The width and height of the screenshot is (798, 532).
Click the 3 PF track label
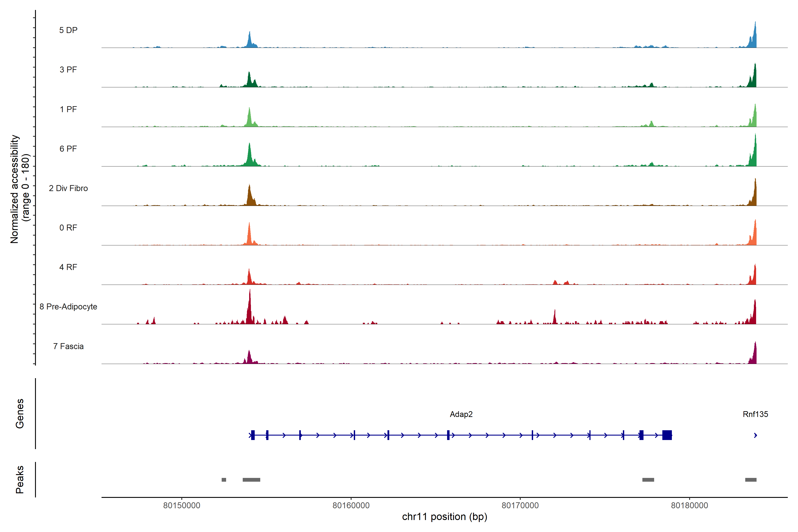[68, 70]
